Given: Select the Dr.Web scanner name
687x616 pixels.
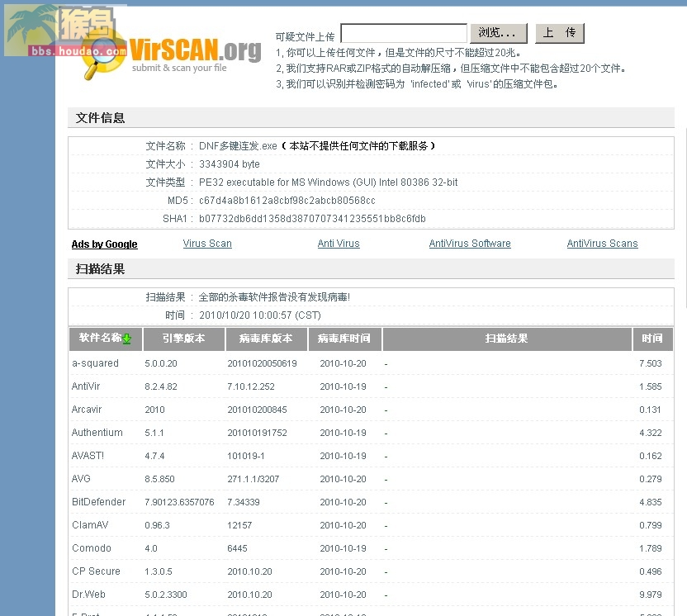Looking at the screenshot, I should click(x=88, y=595).
